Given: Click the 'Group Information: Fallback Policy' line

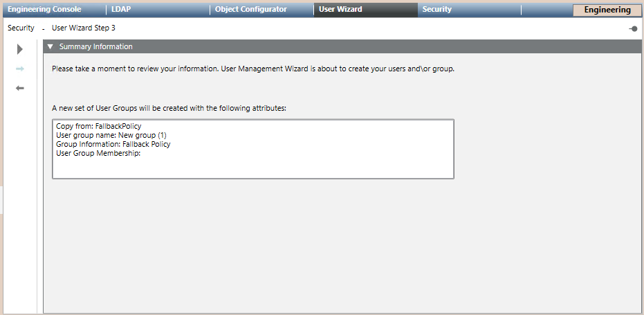Looking at the screenshot, I should pos(113,145).
